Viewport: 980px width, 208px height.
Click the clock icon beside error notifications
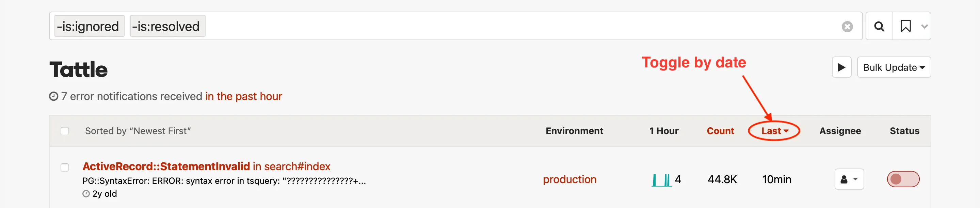pos(54,96)
